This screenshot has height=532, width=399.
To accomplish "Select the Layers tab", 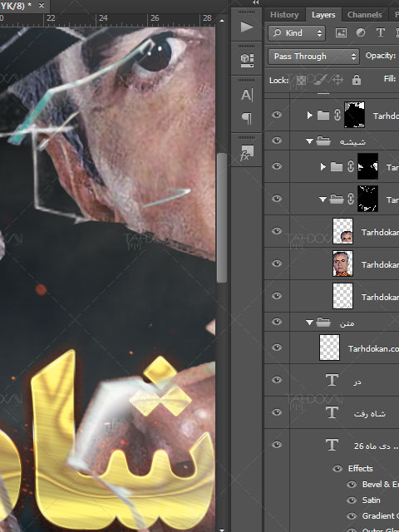I will point(323,15).
